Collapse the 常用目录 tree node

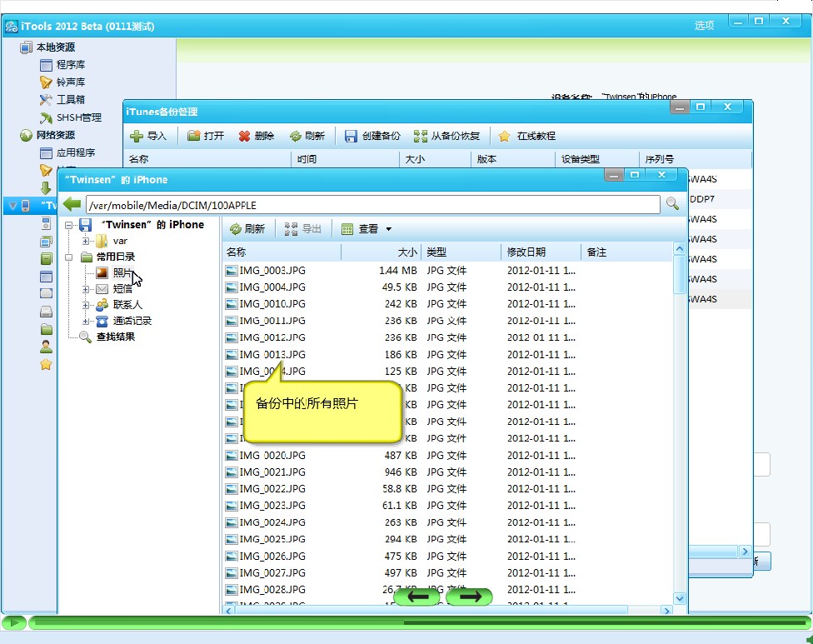click(x=69, y=257)
